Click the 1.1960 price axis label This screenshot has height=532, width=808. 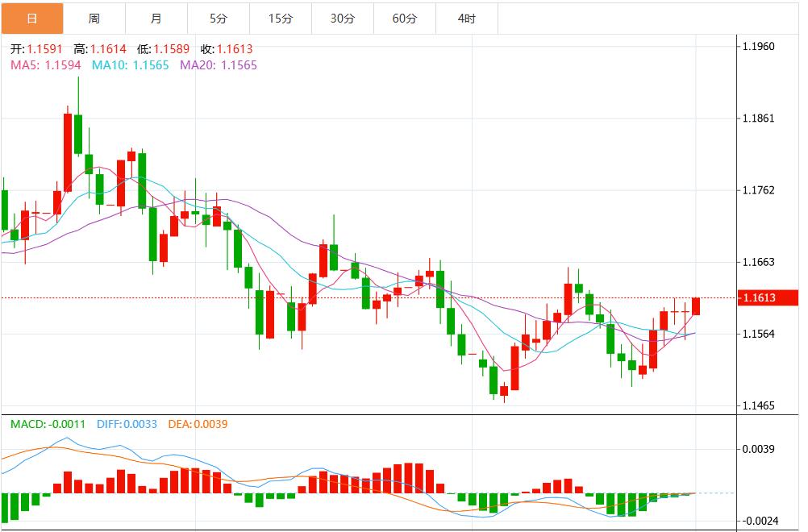(757, 46)
